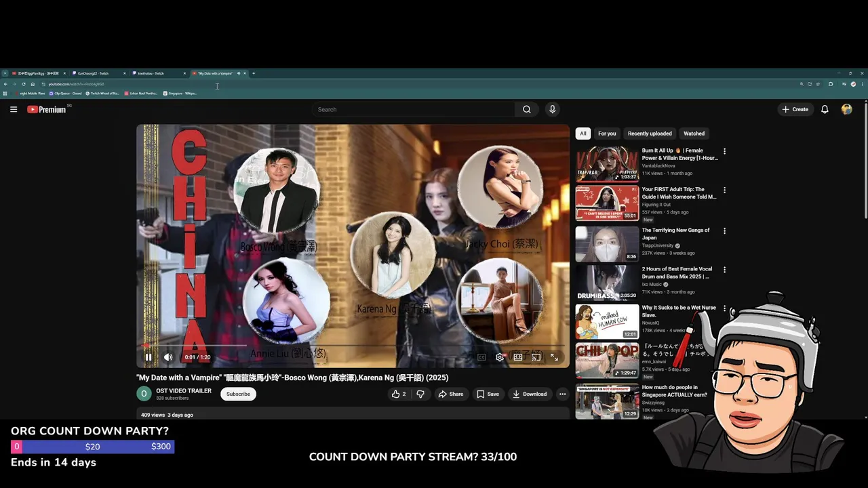The height and width of the screenshot is (488, 868).
Task: Open options menu for Terrifying New Gangs of Japan
Action: [x=724, y=230]
